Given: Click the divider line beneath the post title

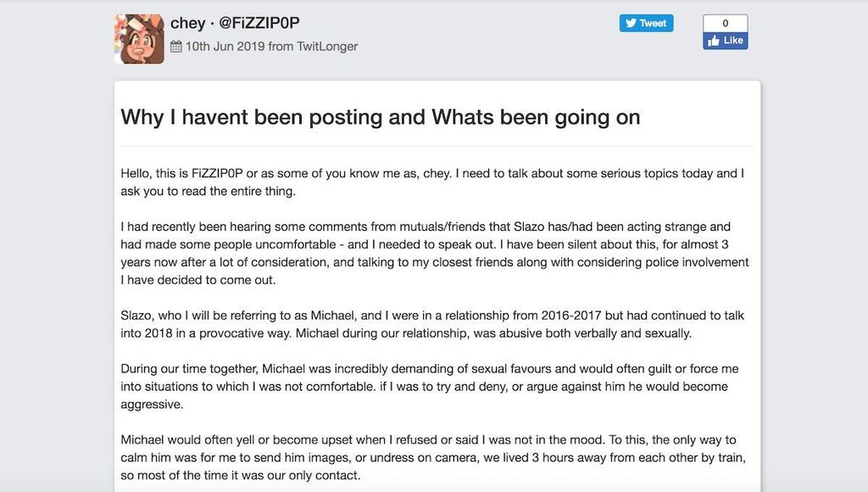Looking at the screenshot, I should 437,146.
